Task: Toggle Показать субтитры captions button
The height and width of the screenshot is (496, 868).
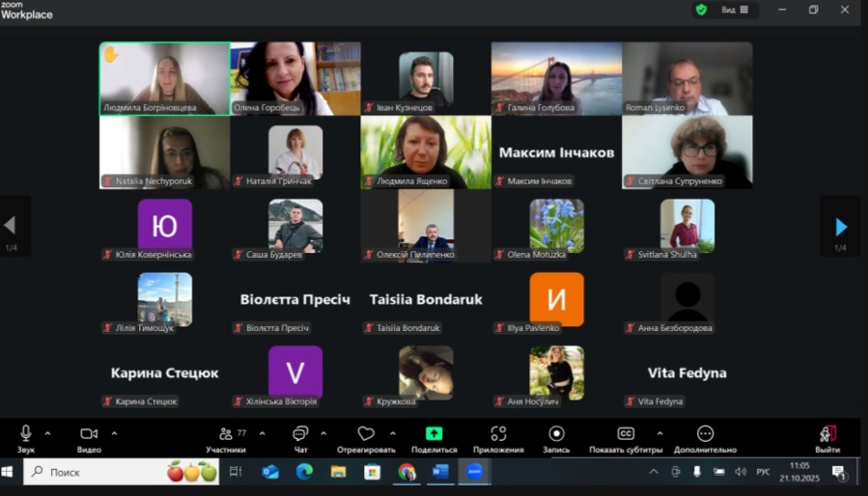Action: (x=626, y=434)
